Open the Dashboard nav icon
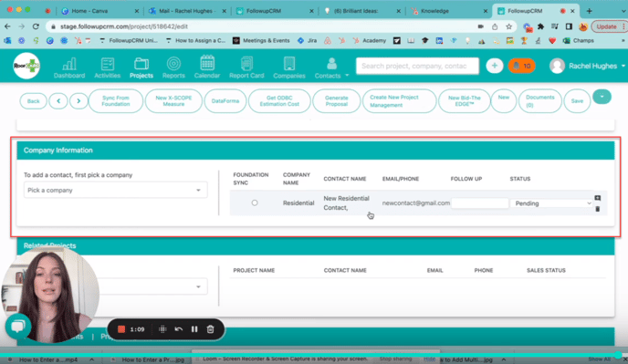The image size is (628, 364). (69, 68)
